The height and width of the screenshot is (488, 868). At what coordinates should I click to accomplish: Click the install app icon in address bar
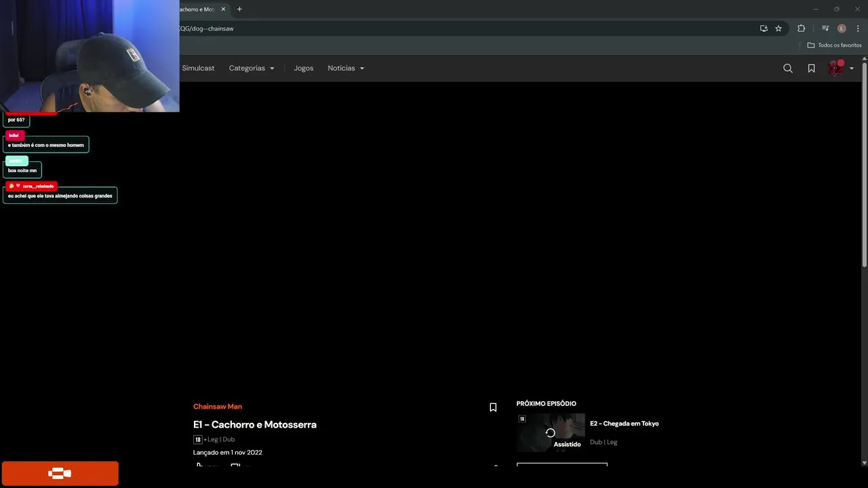[x=764, y=28]
